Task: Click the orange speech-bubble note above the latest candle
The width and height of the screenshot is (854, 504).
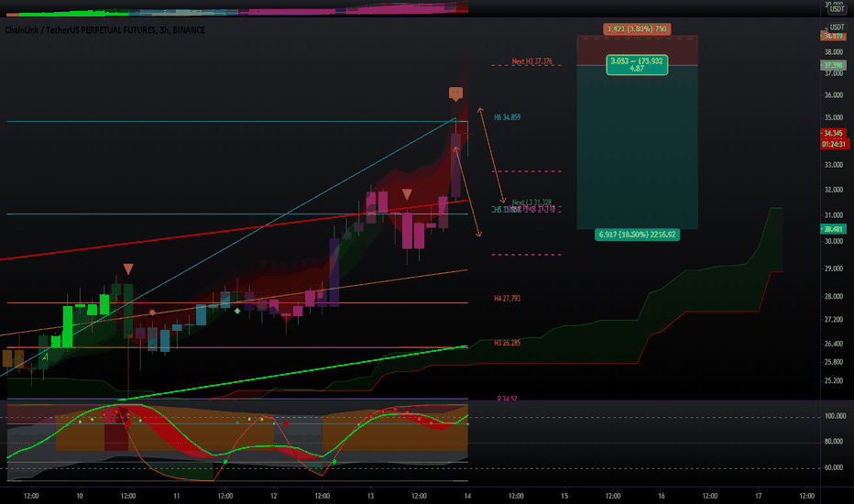Action: pos(456,93)
